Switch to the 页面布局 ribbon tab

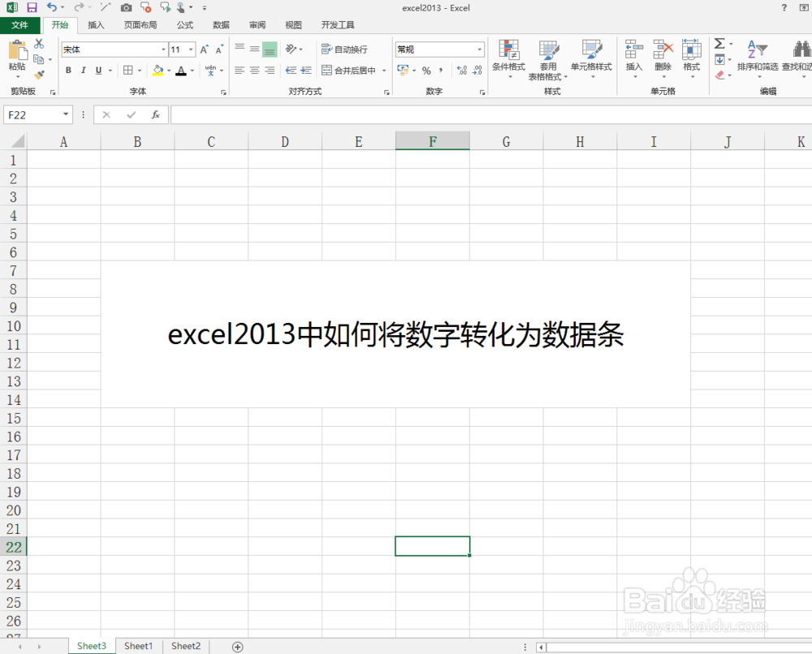(x=140, y=25)
